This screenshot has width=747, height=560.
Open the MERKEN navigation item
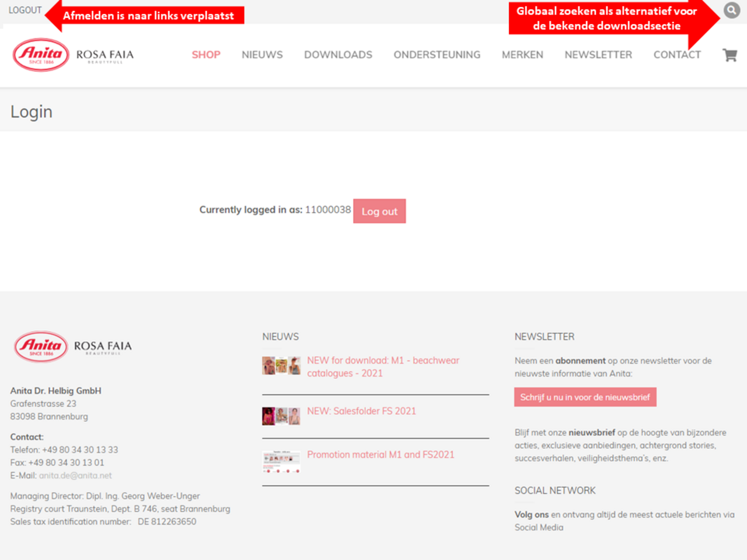(522, 55)
